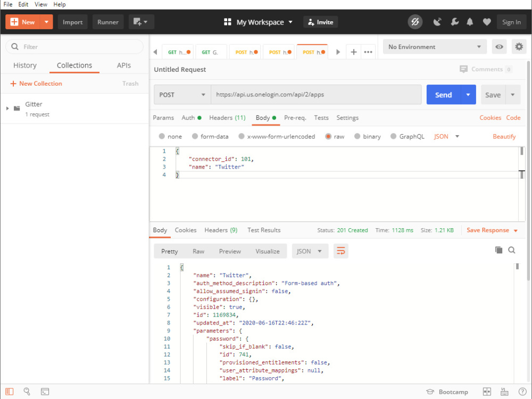This screenshot has width=532, height=399.
Task: Switch to the Collections tab
Action: [x=74, y=65]
